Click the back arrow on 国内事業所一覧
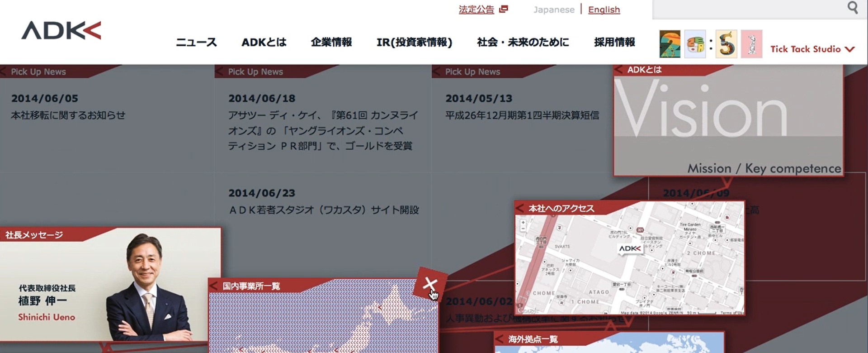868x353 pixels. click(x=213, y=286)
